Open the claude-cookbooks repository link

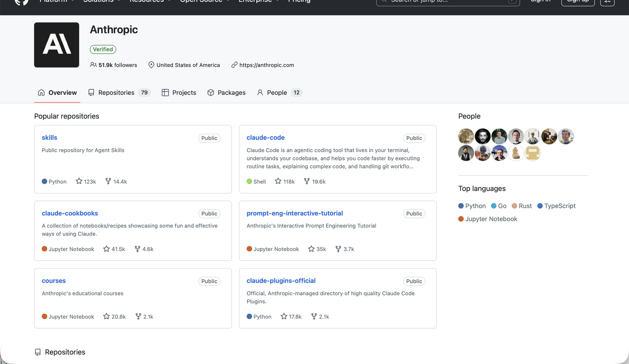[70, 213]
